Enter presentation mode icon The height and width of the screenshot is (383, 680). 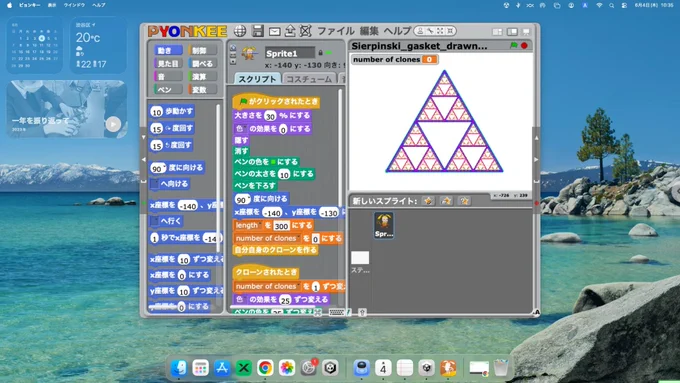[526, 32]
